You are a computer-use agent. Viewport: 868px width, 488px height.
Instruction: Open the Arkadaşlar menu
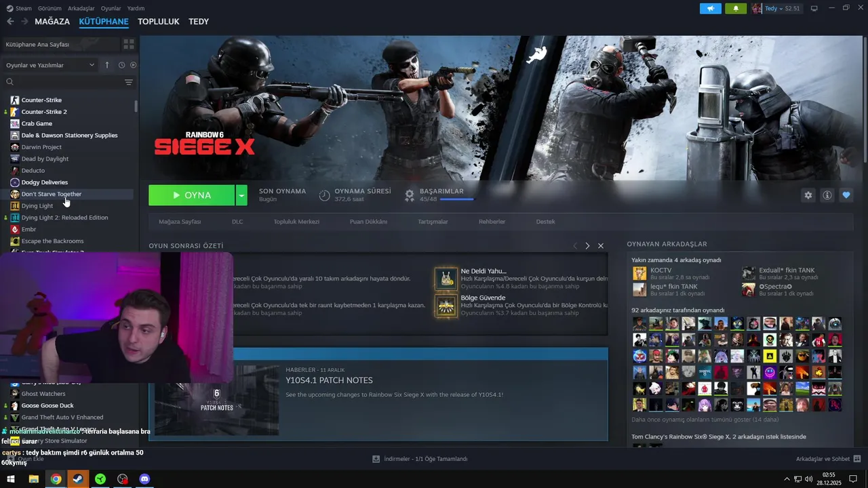tap(81, 8)
